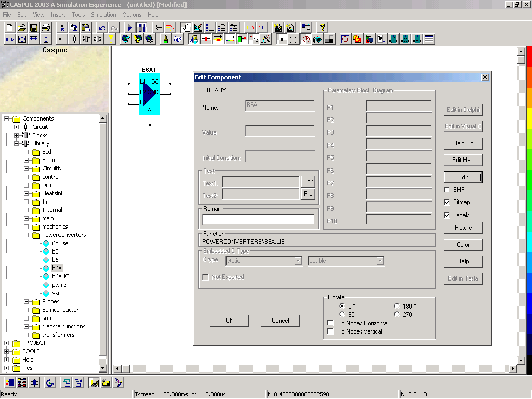Click the Help Lib button
The image size is (532, 399).
pos(463,143)
